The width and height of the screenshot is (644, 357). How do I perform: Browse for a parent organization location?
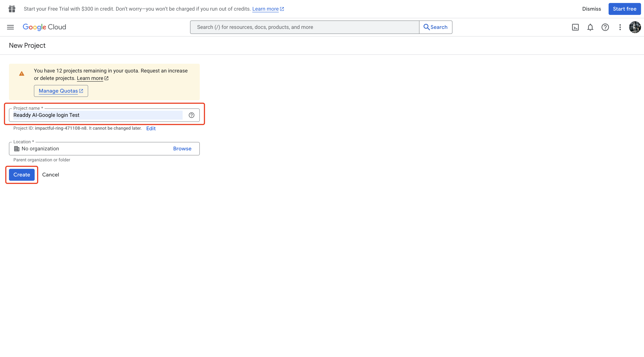point(182,149)
